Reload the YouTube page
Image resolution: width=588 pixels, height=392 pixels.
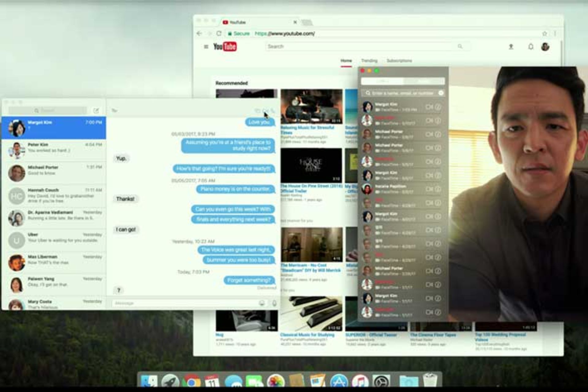tap(219, 33)
